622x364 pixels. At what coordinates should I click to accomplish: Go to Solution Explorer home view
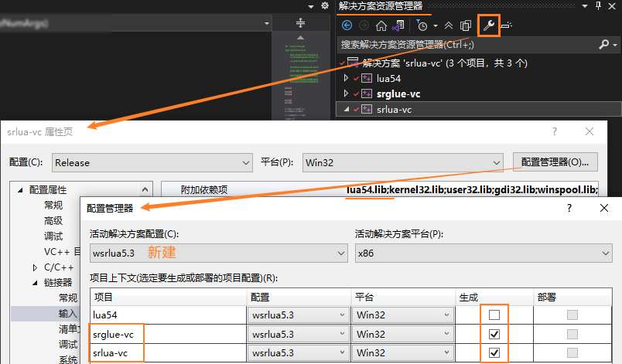[381, 26]
